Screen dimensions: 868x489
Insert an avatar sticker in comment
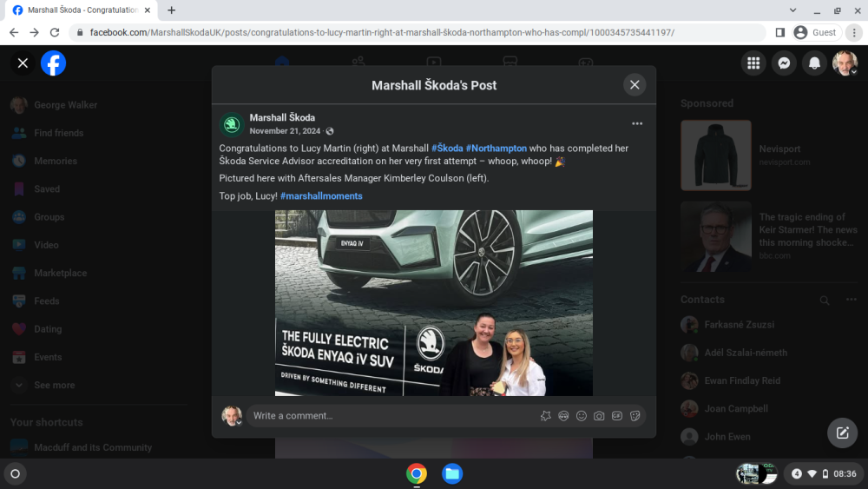(563, 416)
